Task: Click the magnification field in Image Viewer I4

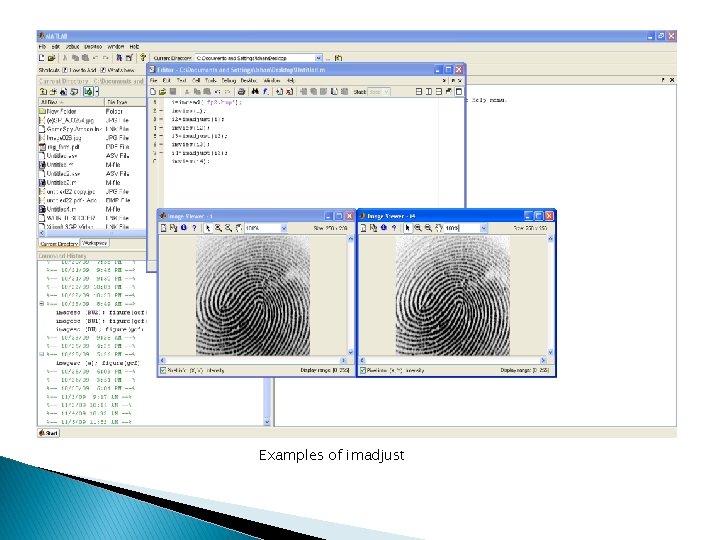Action: [461, 228]
